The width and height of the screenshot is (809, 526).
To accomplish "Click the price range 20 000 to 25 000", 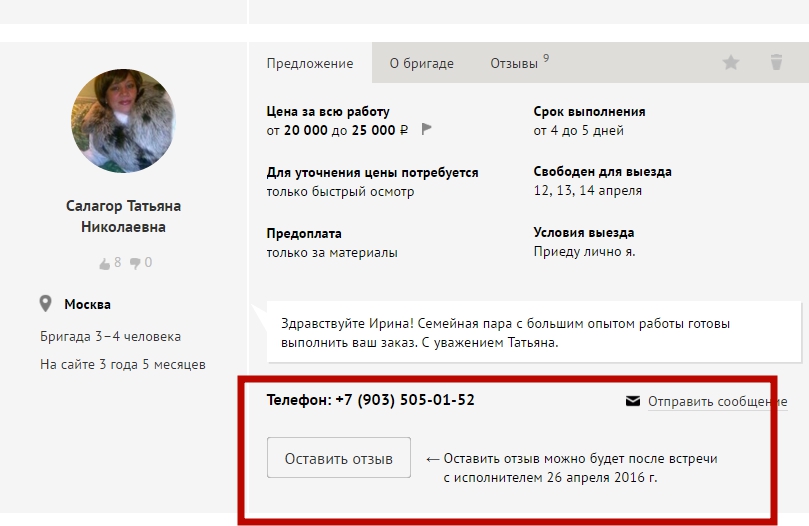I will [337, 130].
